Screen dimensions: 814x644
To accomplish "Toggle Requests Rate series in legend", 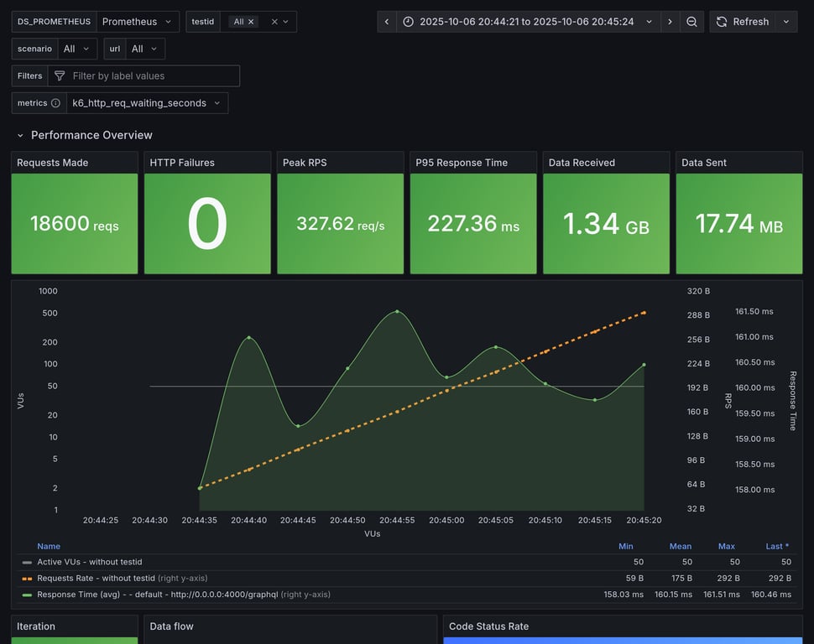I will pos(96,578).
